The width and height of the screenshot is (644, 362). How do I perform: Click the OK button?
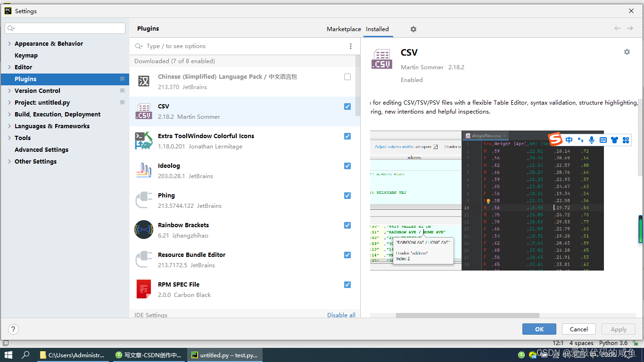tap(539, 329)
